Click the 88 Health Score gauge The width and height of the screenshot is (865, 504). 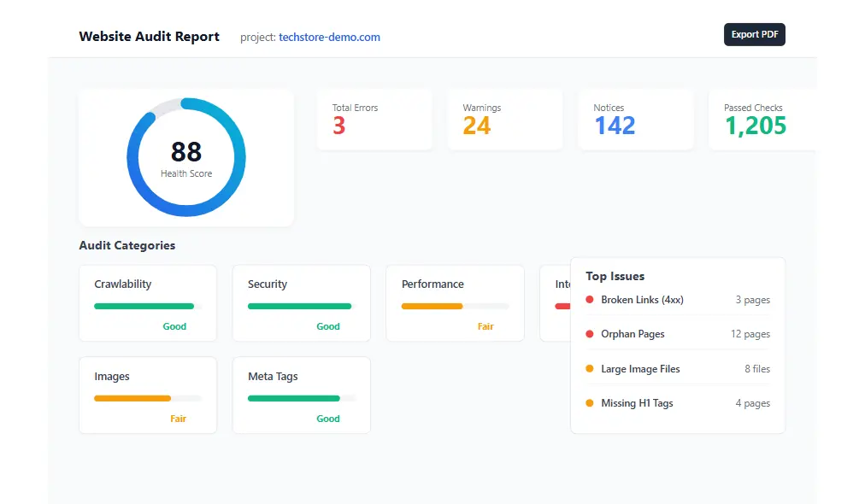coord(186,157)
